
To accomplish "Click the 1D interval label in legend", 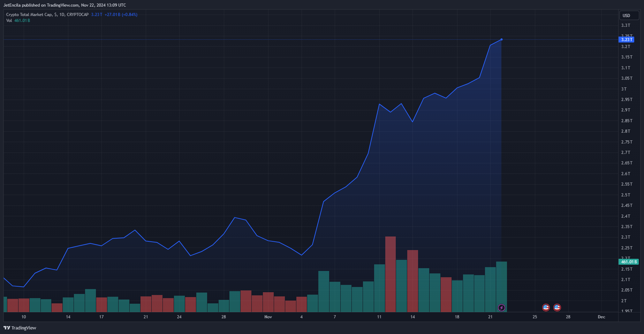I will [62, 15].
